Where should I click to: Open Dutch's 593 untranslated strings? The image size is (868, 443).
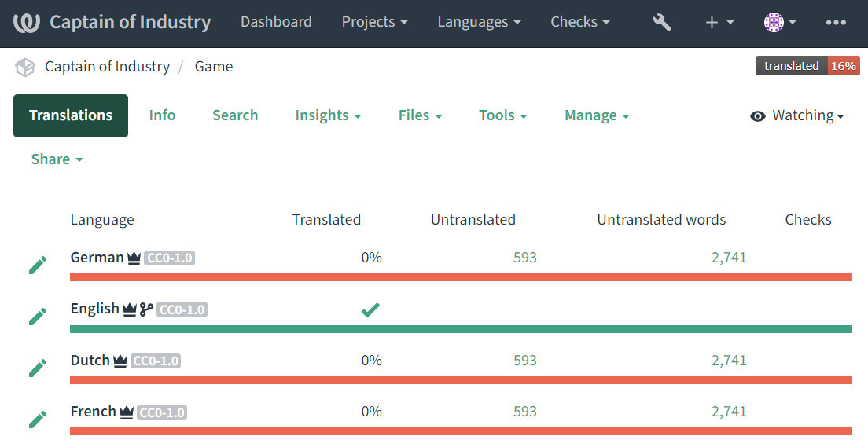pos(524,360)
